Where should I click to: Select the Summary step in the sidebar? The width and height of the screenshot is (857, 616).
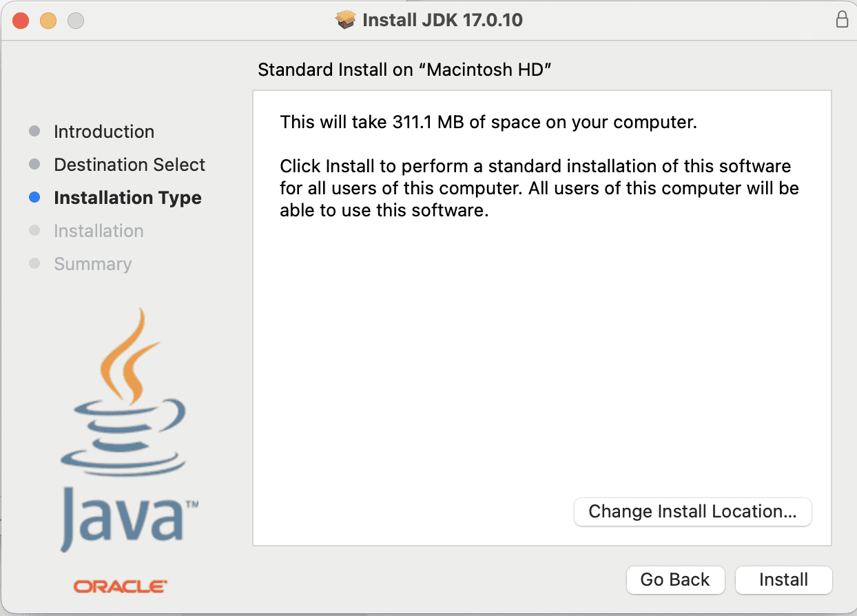click(x=92, y=264)
